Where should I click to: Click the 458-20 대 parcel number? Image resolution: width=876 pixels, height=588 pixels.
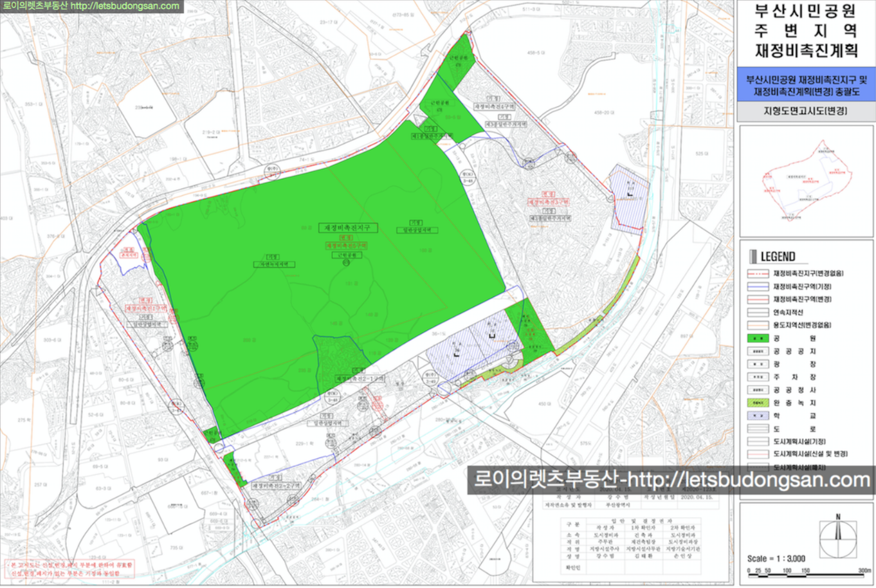point(605,113)
